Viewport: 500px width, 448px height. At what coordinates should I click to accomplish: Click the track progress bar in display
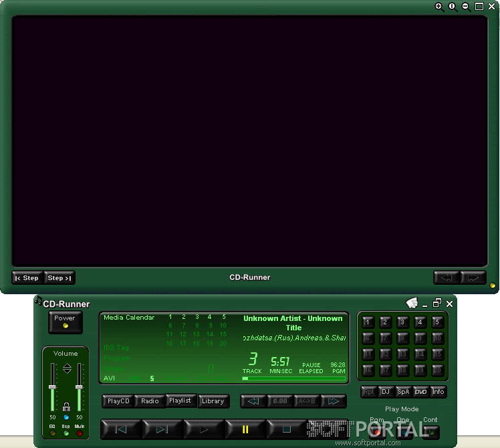point(293,378)
